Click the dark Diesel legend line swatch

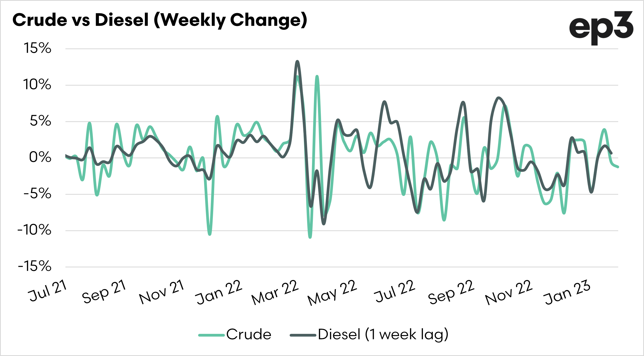point(303,335)
